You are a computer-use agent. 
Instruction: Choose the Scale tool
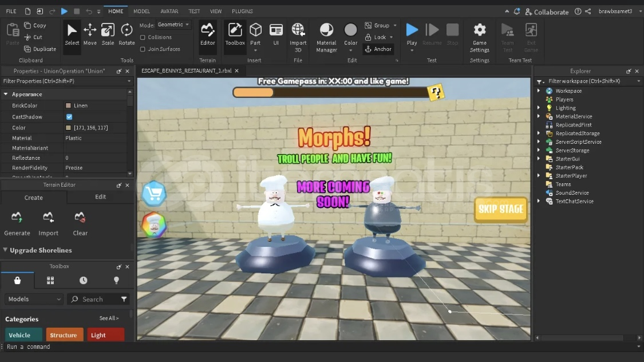pyautogui.click(x=108, y=34)
